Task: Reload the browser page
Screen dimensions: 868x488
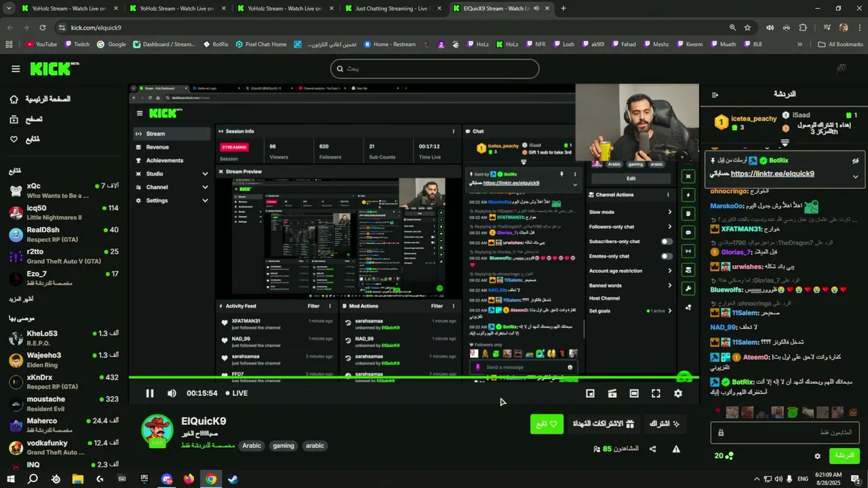Action: [x=42, y=28]
